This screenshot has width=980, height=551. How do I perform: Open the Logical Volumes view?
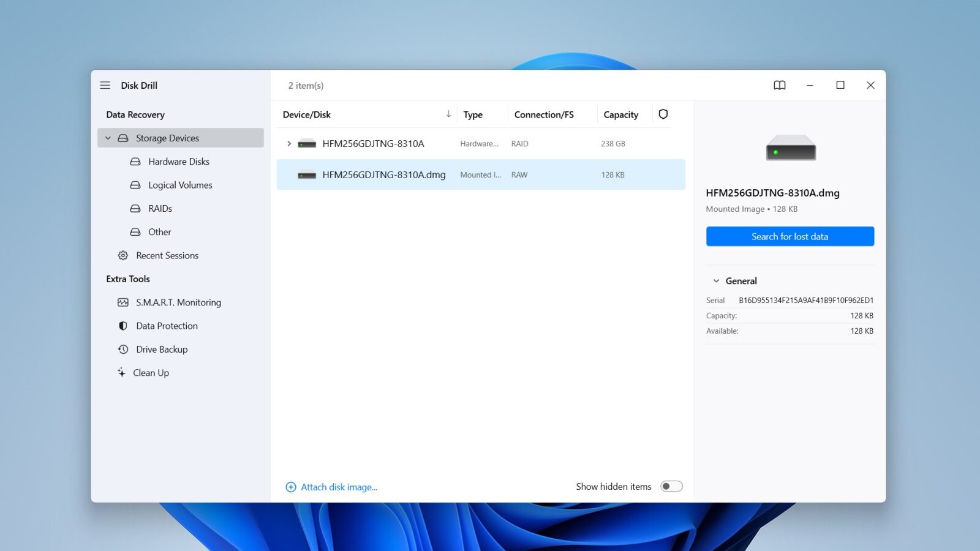(x=180, y=184)
